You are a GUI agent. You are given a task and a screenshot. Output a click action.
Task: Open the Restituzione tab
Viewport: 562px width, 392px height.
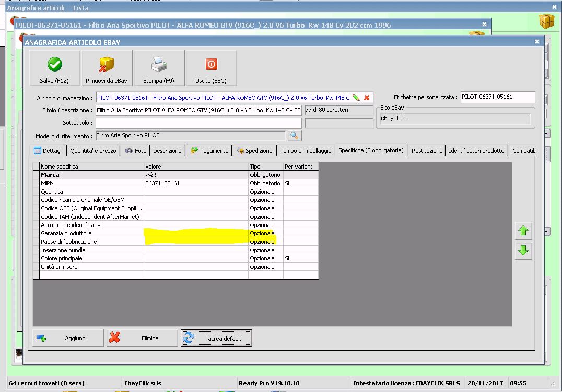click(427, 151)
